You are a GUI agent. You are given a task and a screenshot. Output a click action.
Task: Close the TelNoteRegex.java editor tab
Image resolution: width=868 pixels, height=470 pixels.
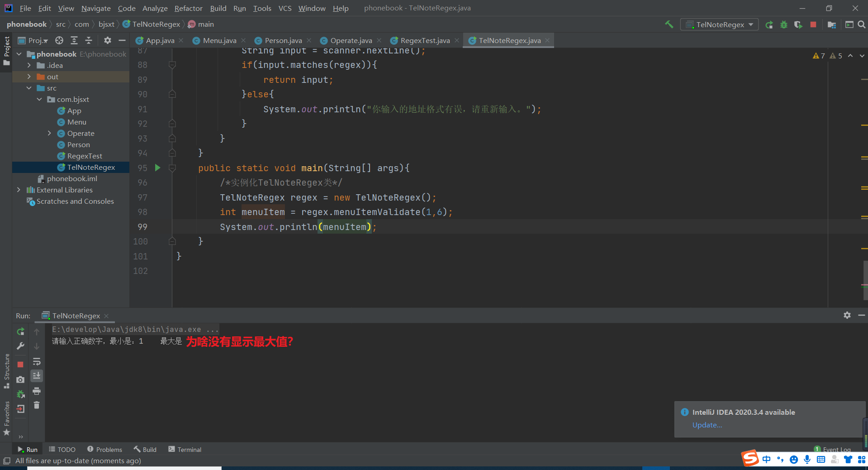click(x=547, y=40)
